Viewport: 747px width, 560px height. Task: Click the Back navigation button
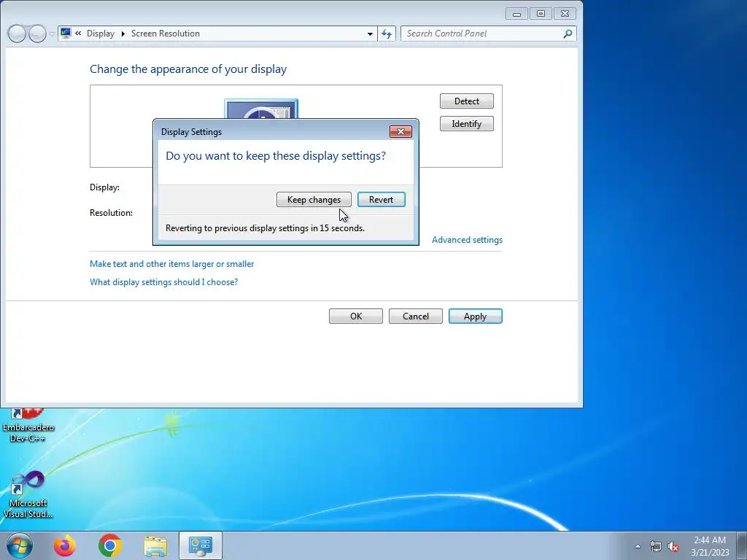click(x=17, y=34)
